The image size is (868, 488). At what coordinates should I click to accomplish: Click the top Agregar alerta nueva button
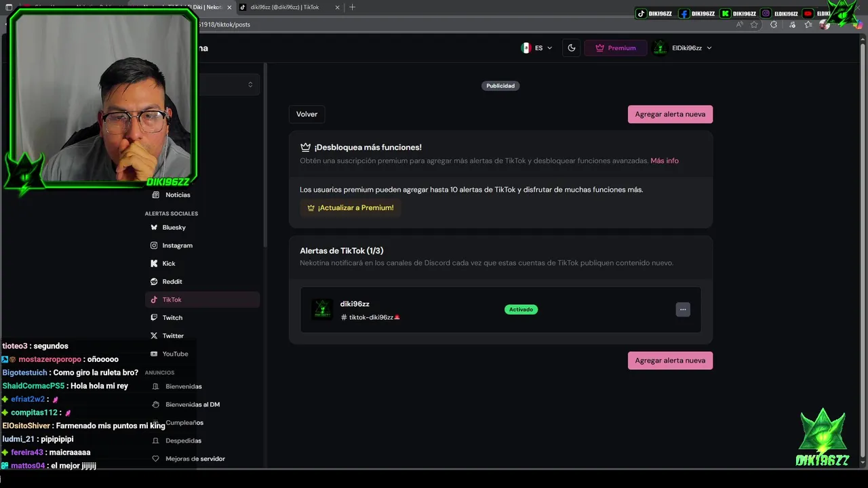click(670, 115)
